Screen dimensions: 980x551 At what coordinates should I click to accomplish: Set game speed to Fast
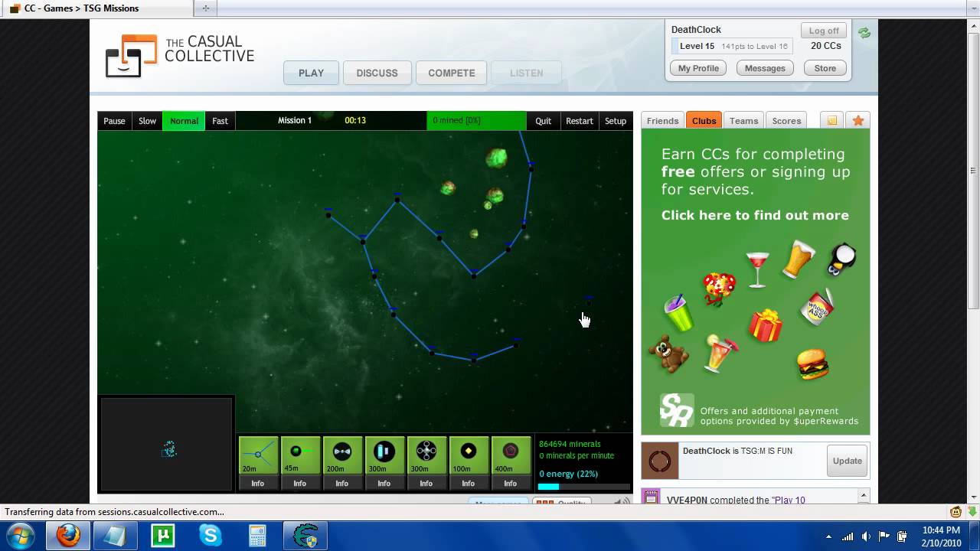click(220, 121)
